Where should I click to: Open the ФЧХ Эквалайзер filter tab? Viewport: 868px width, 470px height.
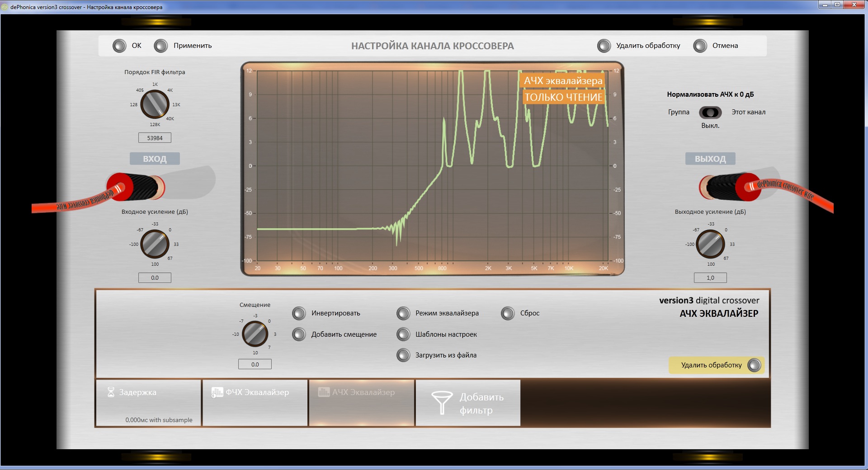pyautogui.click(x=255, y=403)
